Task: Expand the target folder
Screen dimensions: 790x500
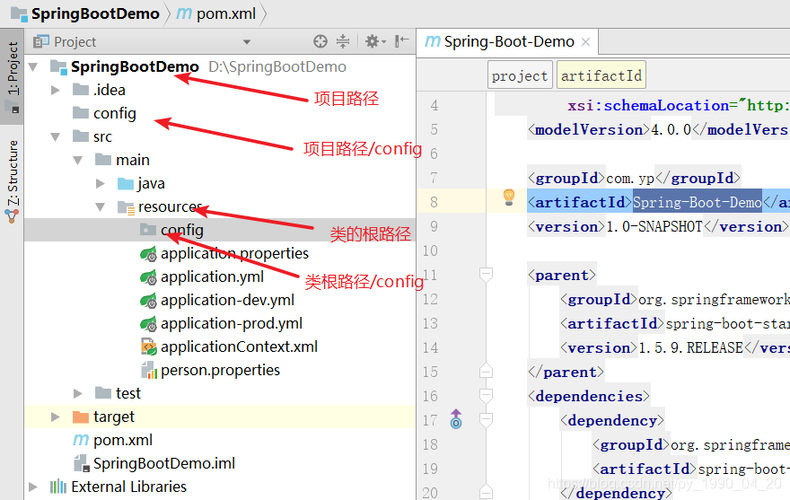Action: tap(55, 417)
